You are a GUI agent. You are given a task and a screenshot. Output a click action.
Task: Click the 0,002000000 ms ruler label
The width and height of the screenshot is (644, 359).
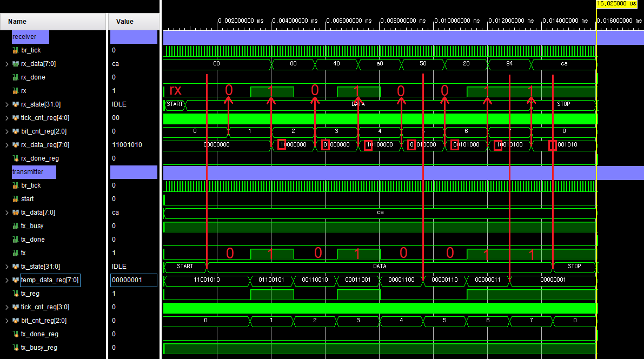(241, 21)
